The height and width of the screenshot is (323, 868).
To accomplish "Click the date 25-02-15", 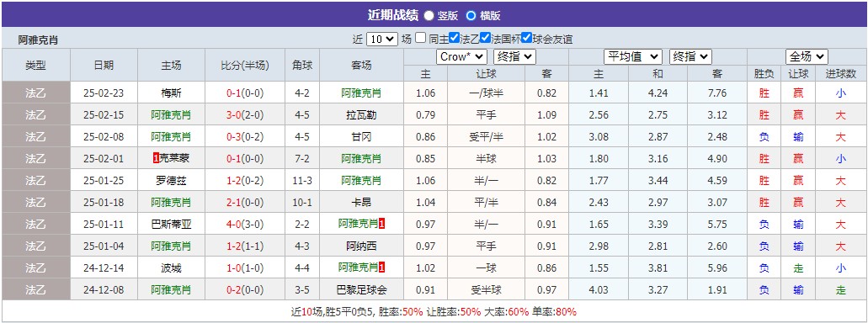I will [x=104, y=115].
